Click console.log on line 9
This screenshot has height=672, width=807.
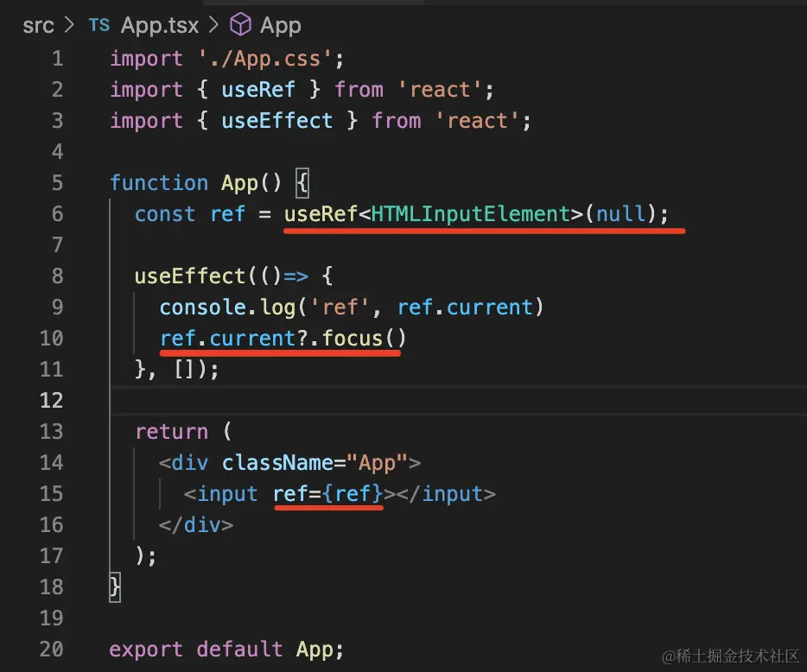(x=227, y=307)
